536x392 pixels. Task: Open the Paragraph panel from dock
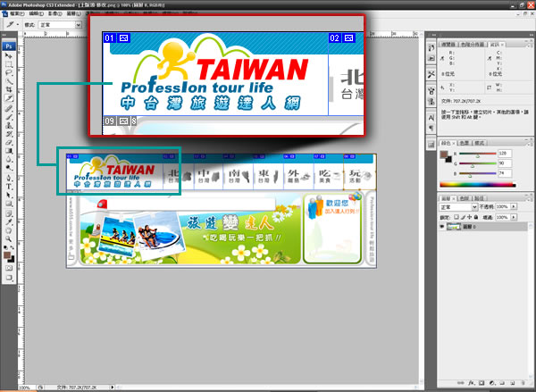click(x=431, y=129)
